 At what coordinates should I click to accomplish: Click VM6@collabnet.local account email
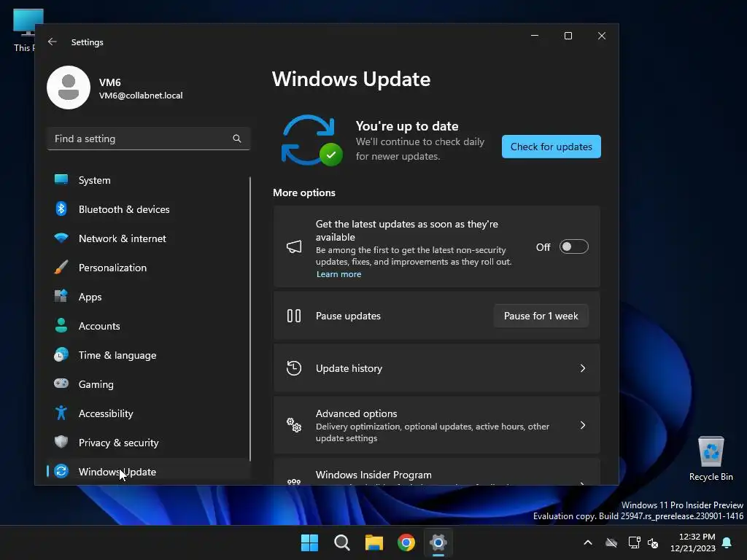click(141, 96)
